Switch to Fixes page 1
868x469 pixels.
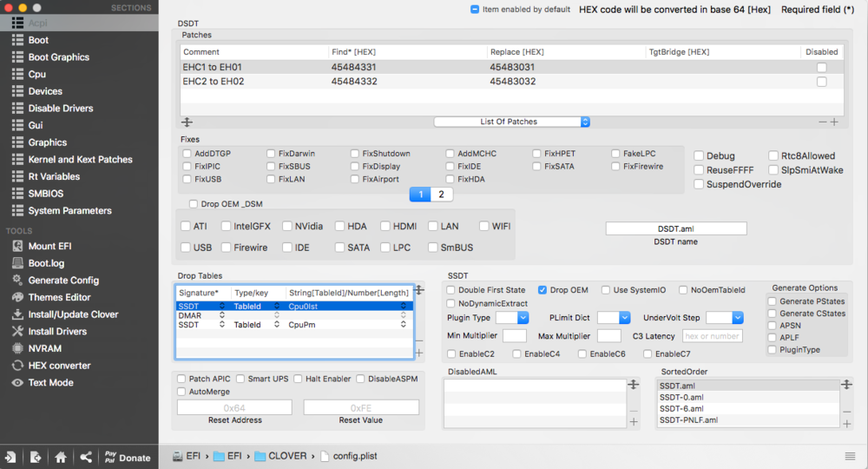click(421, 195)
